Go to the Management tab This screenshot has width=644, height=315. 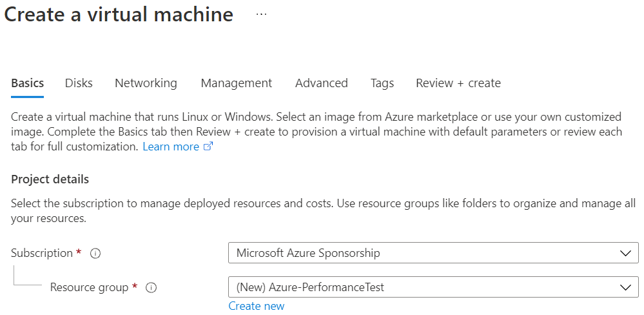click(236, 83)
